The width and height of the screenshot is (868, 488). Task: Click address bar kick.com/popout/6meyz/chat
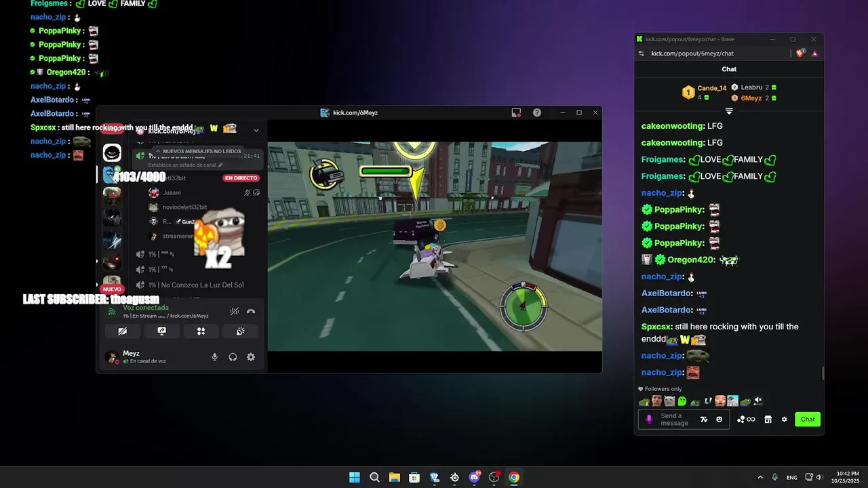point(692,54)
